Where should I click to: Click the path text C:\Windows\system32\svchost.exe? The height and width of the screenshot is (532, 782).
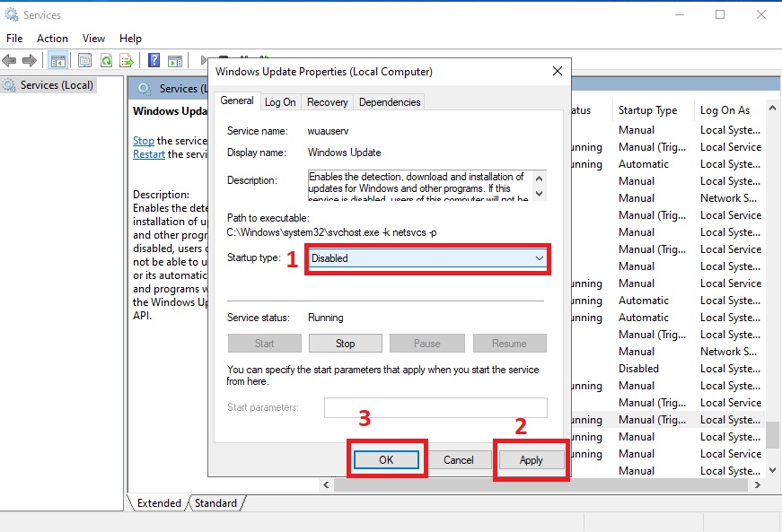click(x=303, y=232)
